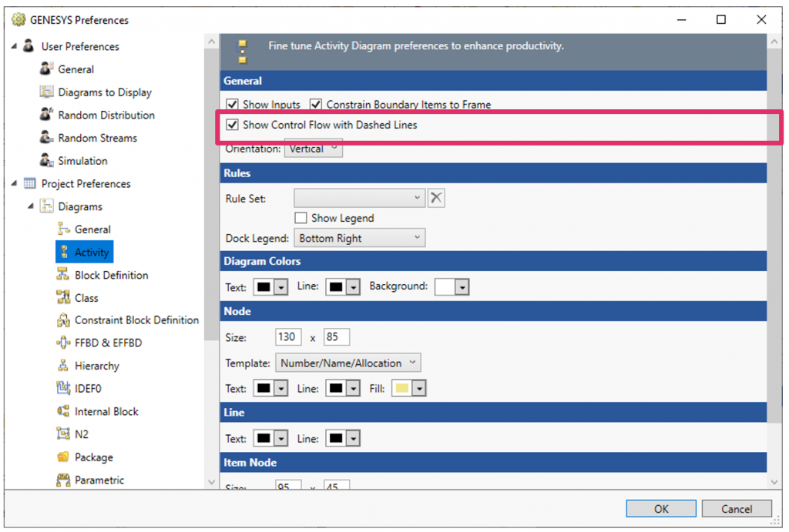This screenshot has height=532, width=789.
Task: Click the Random Distribution icon
Action: coord(46,115)
